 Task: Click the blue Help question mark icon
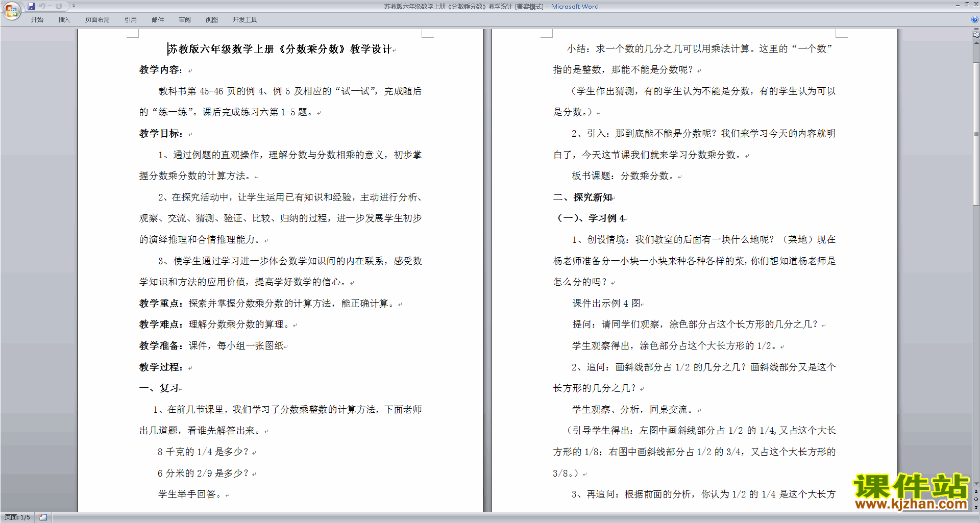pos(975,19)
